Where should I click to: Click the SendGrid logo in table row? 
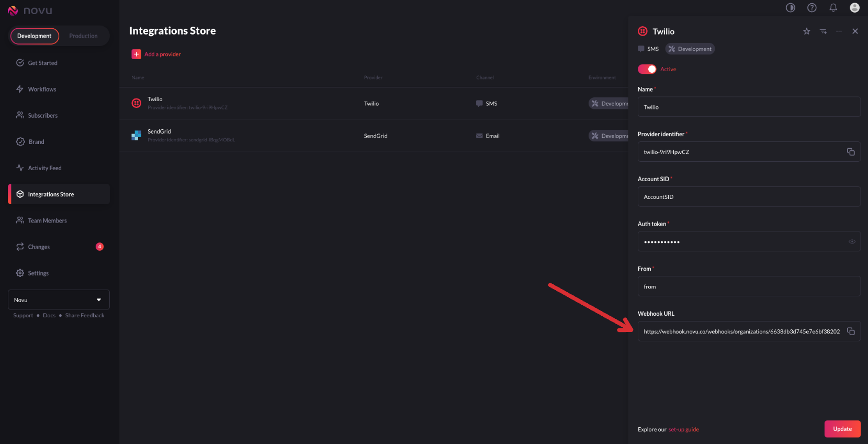tap(137, 136)
